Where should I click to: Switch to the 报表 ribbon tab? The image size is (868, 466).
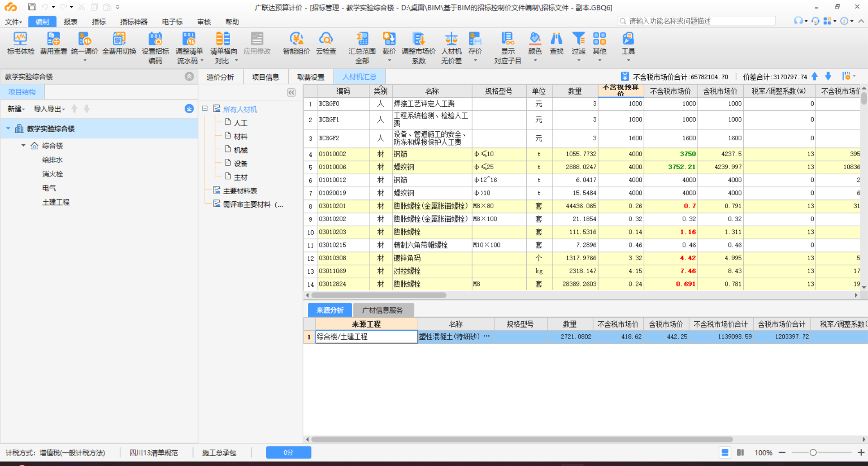click(x=71, y=22)
